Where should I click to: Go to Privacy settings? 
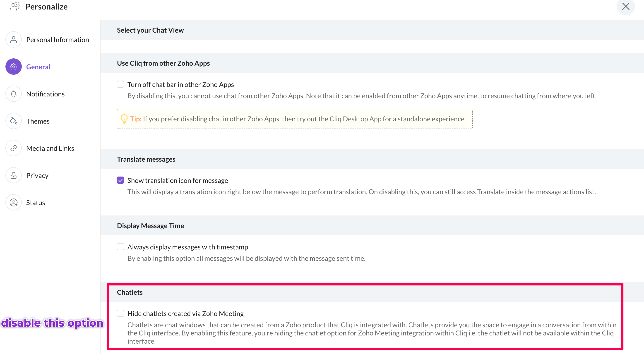[37, 175]
